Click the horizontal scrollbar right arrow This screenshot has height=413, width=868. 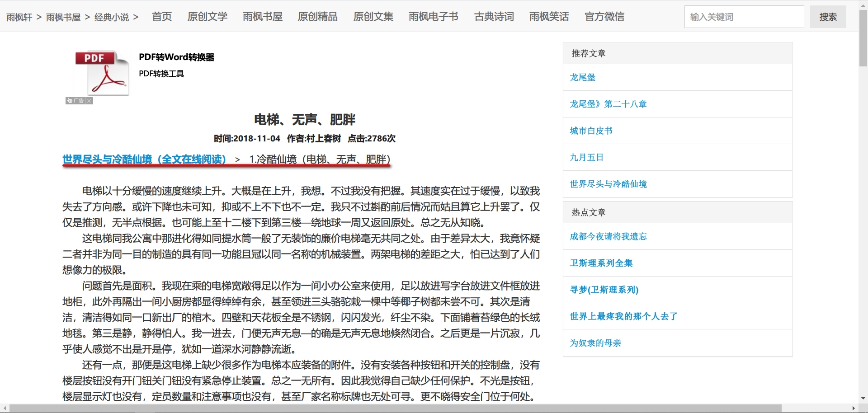854,408
